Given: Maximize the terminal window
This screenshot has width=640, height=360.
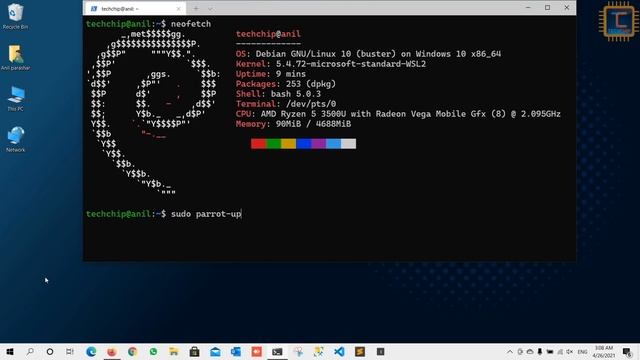Looking at the screenshot, I should tap(547, 8).
